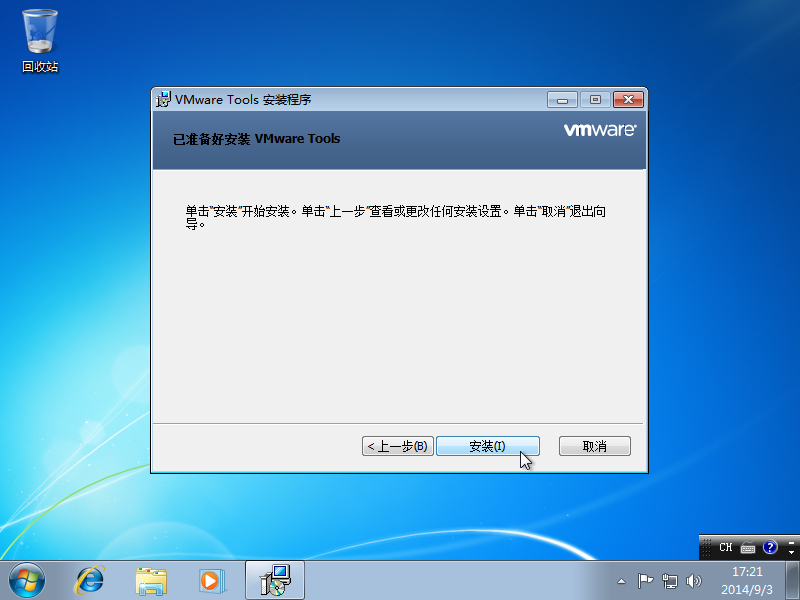
Task: Minimize the VMware Tools installer window
Action: point(562,99)
